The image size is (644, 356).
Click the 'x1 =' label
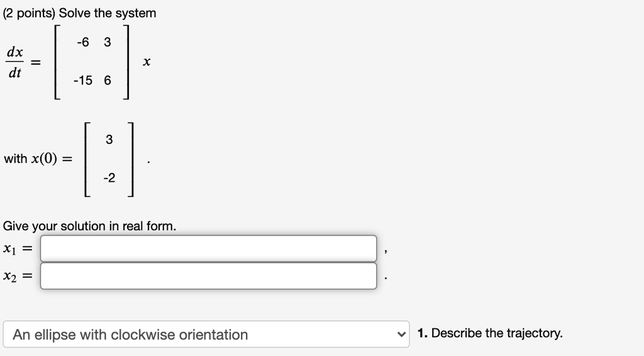(18, 249)
